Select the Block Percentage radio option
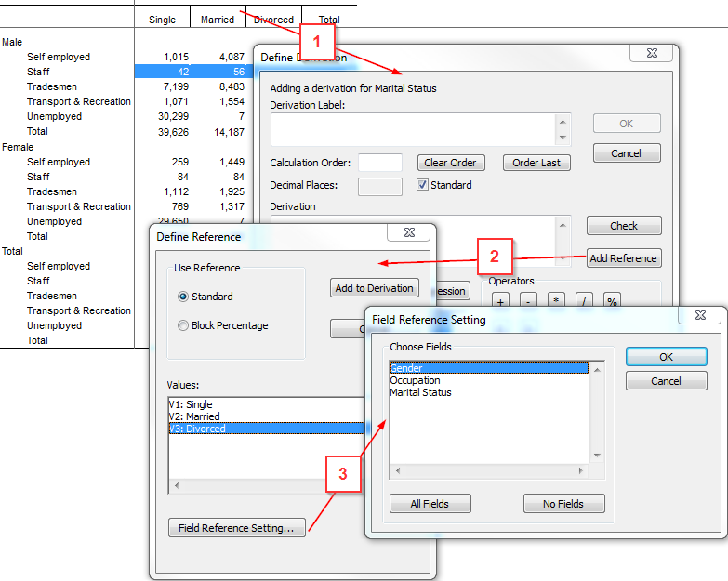This screenshot has width=728, height=581. point(182,325)
